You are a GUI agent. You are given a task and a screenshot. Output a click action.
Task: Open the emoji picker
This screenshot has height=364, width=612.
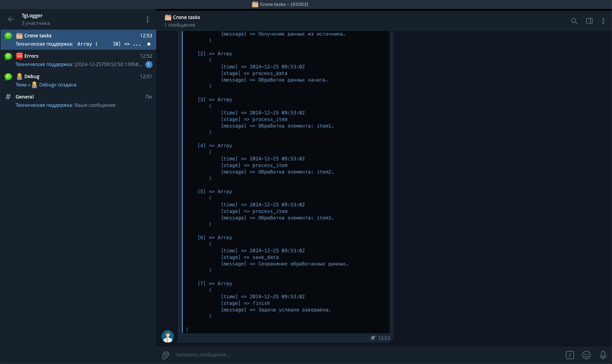click(x=586, y=355)
